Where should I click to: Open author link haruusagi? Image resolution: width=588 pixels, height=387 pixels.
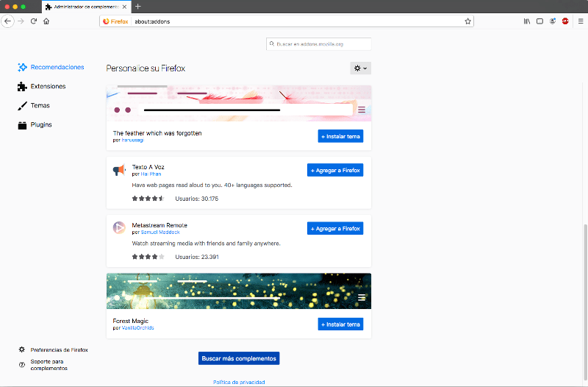click(x=133, y=140)
